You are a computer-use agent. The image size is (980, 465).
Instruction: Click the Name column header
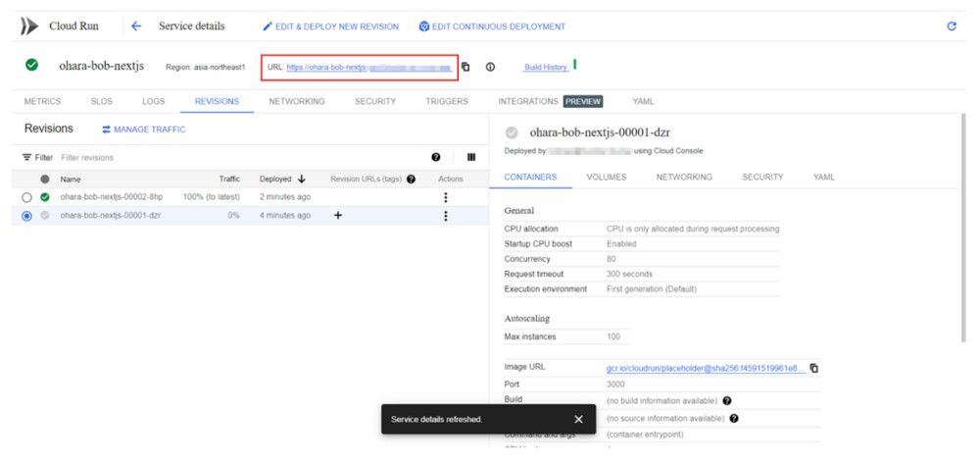[71, 179]
